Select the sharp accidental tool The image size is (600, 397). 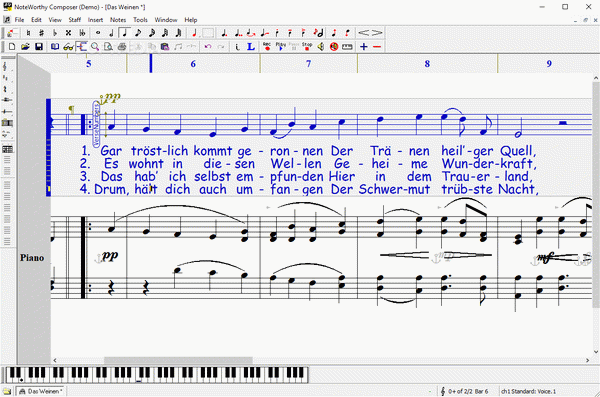point(41,33)
